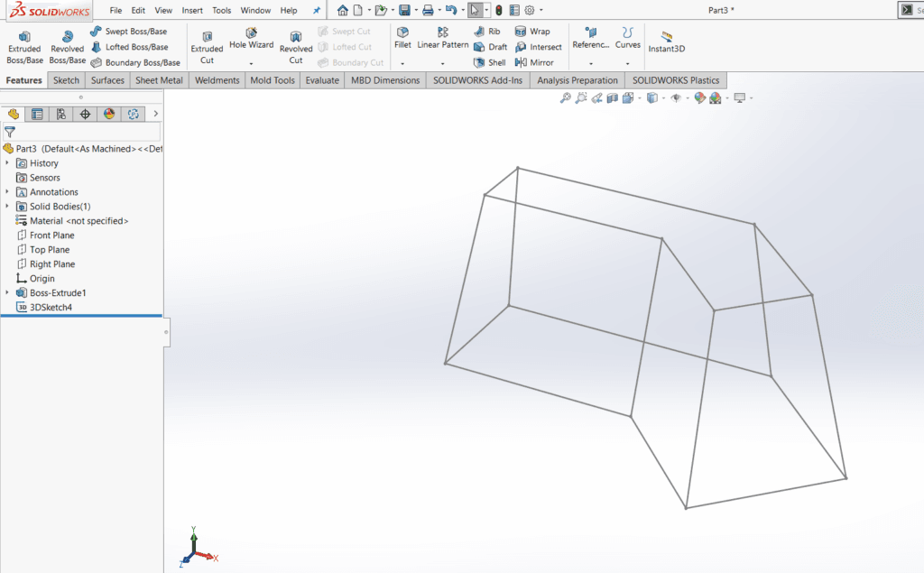Screen dimensions: 924x573
Task: Select 3DSketch4 in the feature tree
Action: tap(51, 308)
